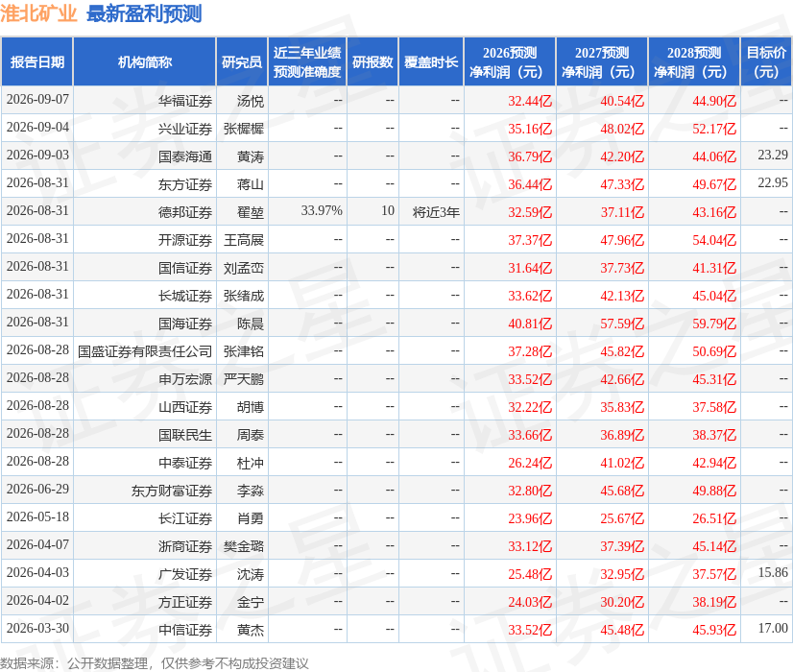This screenshot has height=672, width=793.
Task: Select the 2028预测净利润 column header
Action: pos(693,62)
